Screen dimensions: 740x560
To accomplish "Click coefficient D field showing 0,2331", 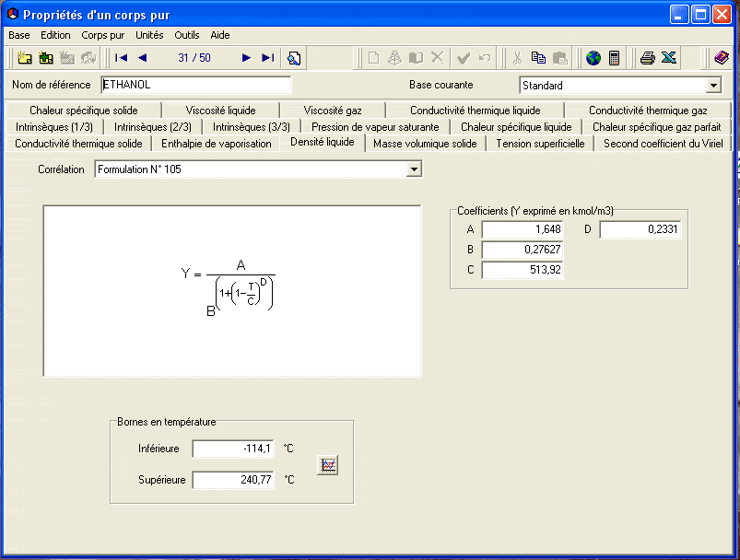I will 640,229.
